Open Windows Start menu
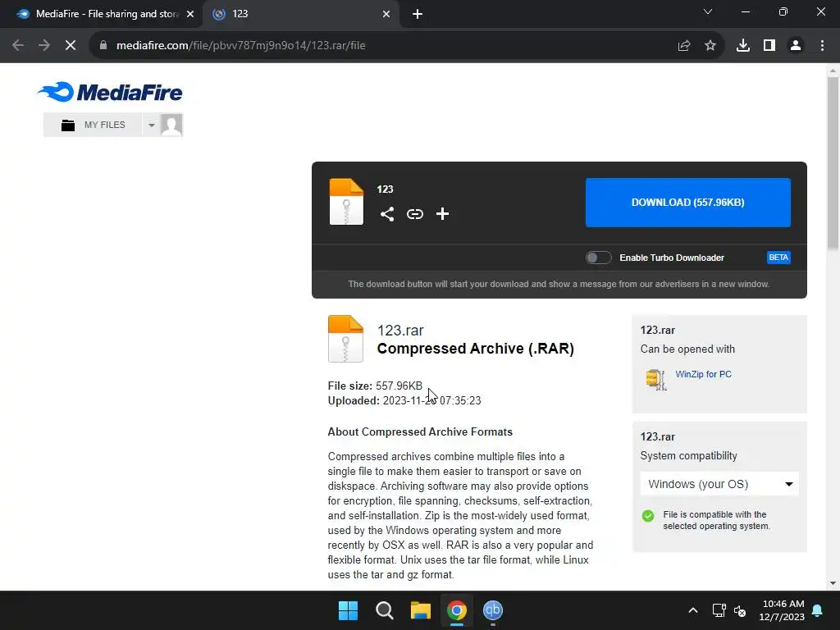Viewport: 840px width, 630px height. (348, 610)
